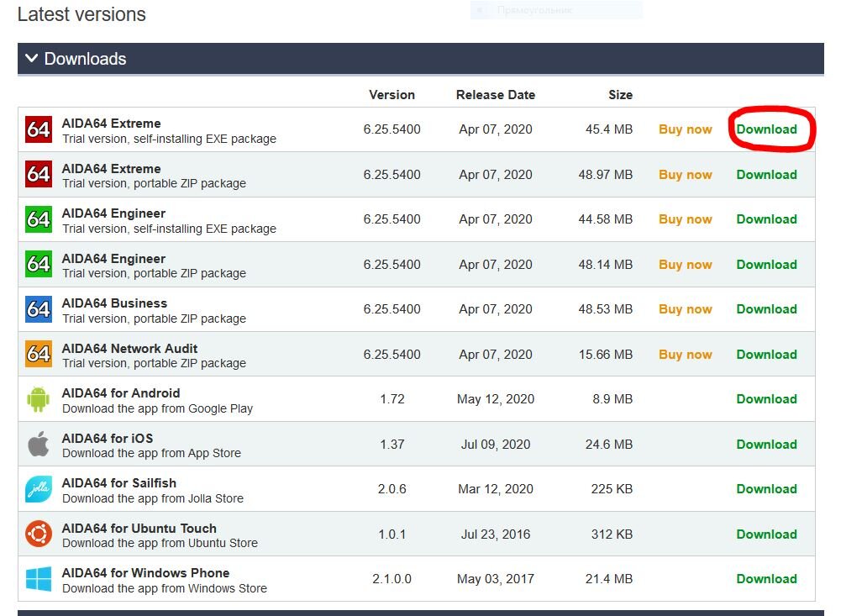Click the AIDA64 Business product title
This screenshot has width=841, height=616.
click(x=114, y=303)
